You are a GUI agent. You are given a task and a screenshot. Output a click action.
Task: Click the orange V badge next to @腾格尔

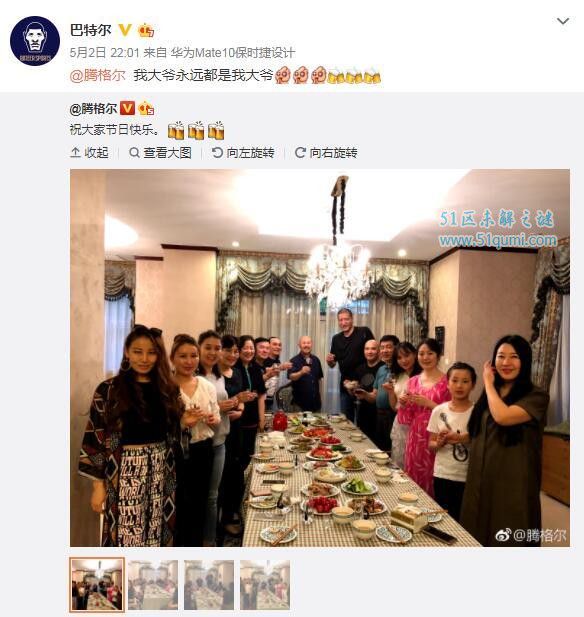(x=127, y=108)
